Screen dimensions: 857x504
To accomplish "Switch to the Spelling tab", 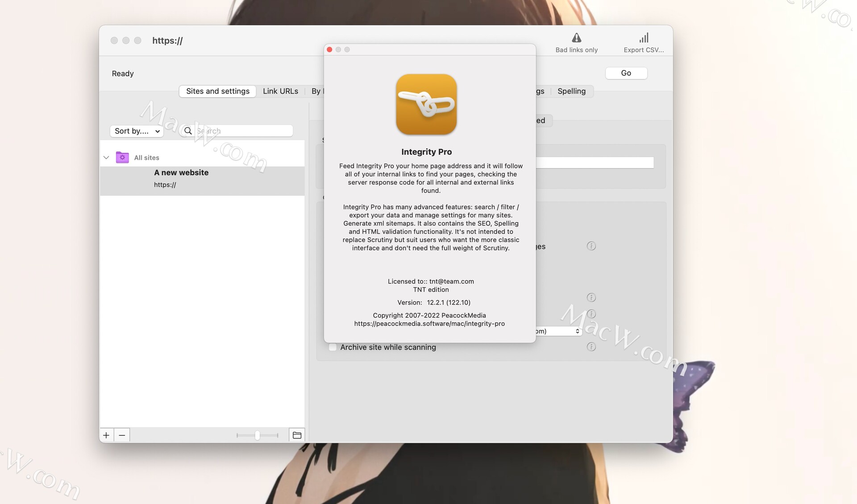I will point(571,91).
